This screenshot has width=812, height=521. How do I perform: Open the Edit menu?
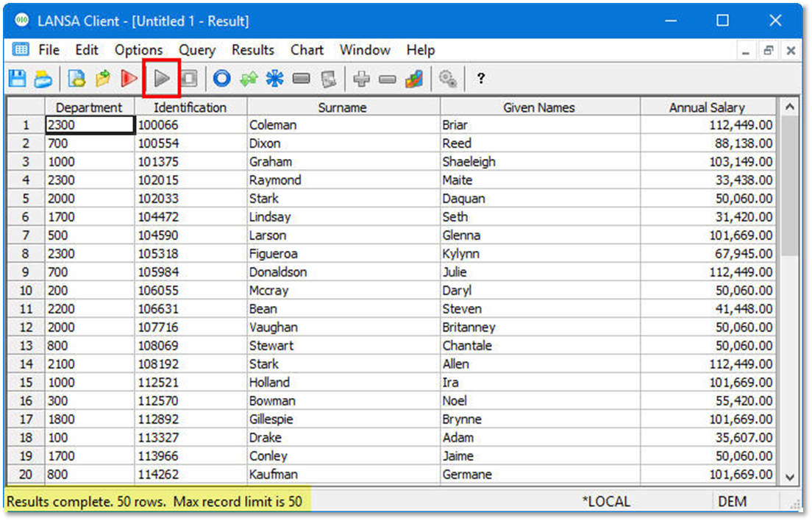click(x=87, y=50)
